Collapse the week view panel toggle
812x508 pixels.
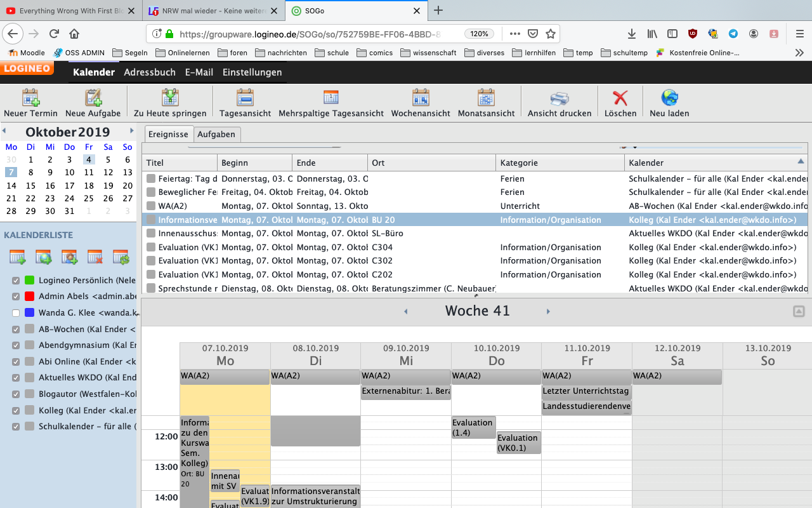799,311
